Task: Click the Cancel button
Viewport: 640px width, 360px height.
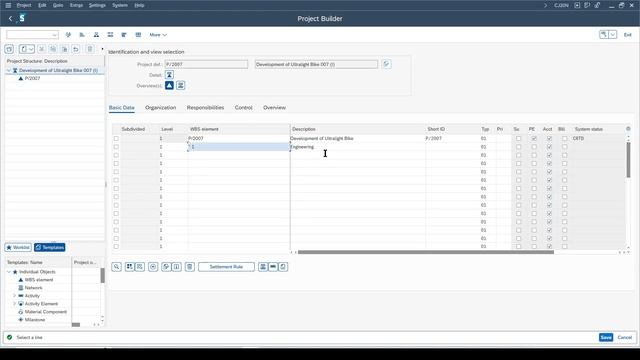Action: coord(624,338)
